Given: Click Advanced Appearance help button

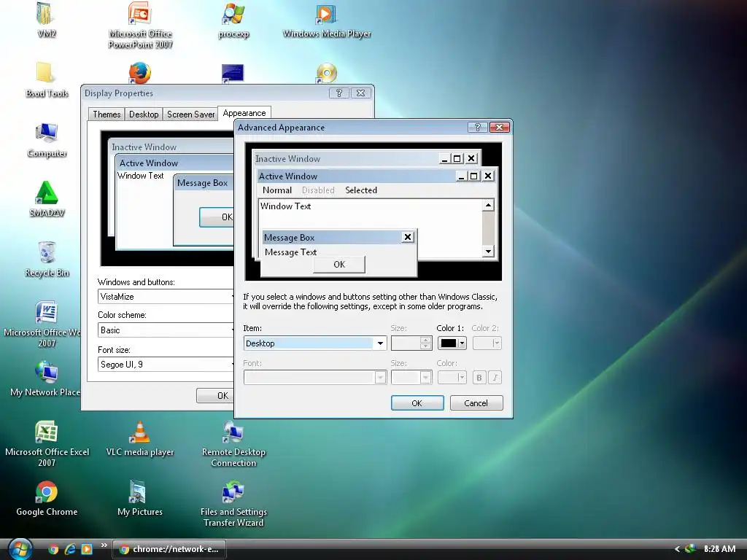Looking at the screenshot, I should [477, 127].
